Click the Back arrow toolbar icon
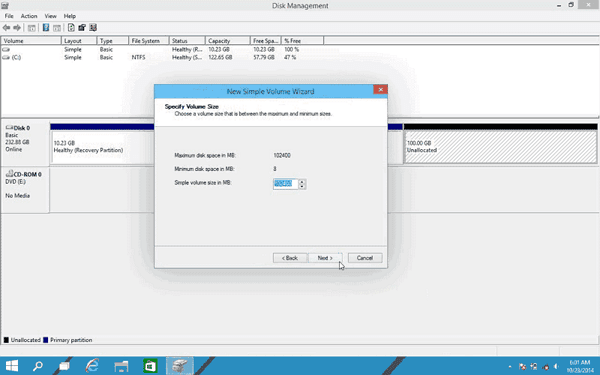 [6, 28]
